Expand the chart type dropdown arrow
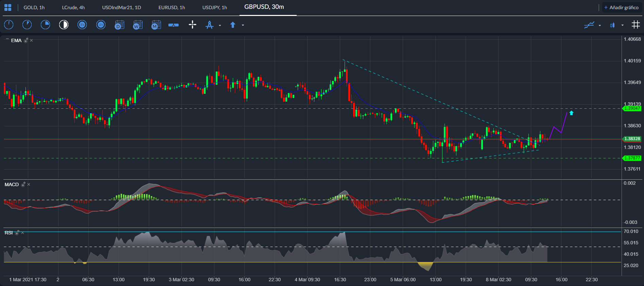 pyautogui.click(x=623, y=25)
